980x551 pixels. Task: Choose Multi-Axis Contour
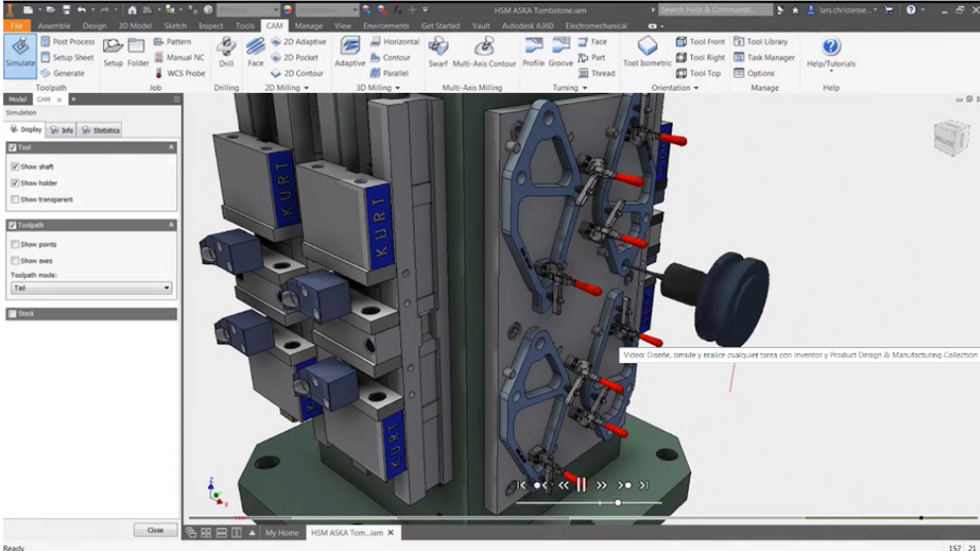[x=484, y=52]
